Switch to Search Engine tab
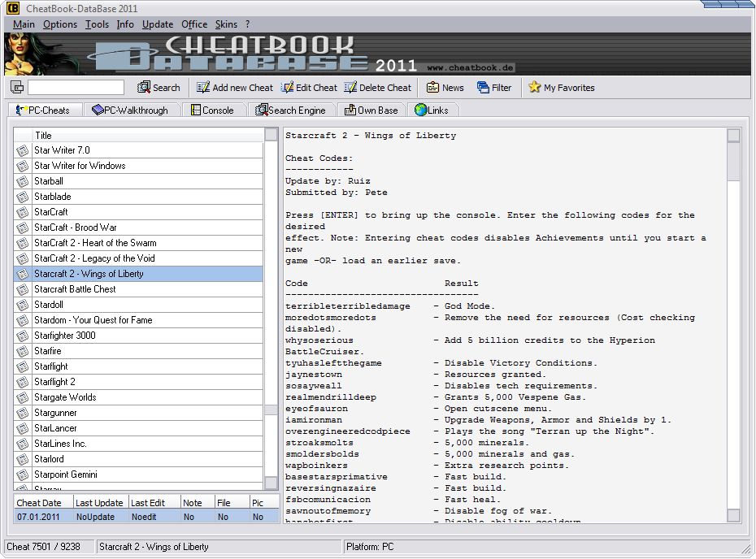This screenshot has width=756, height=559. click(292, 110)
